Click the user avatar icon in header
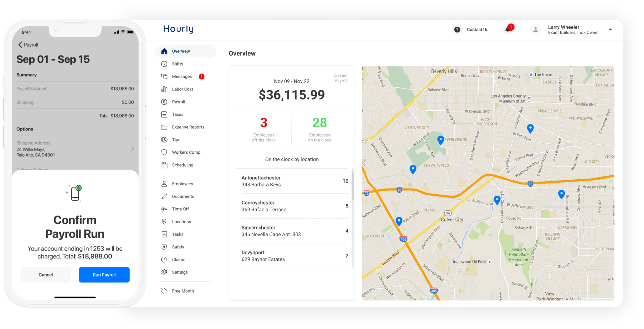Viewport: 644px width, 329px height. (535, 30)
